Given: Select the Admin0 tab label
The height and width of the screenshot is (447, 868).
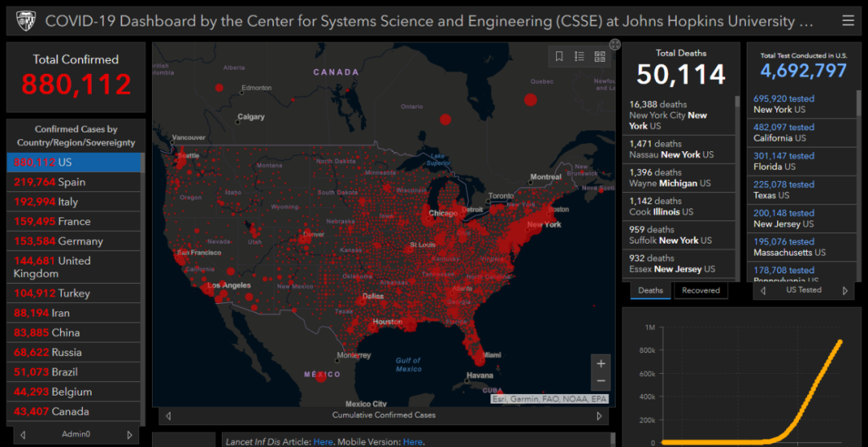Looking at the screenshot, I should point(76,434).
